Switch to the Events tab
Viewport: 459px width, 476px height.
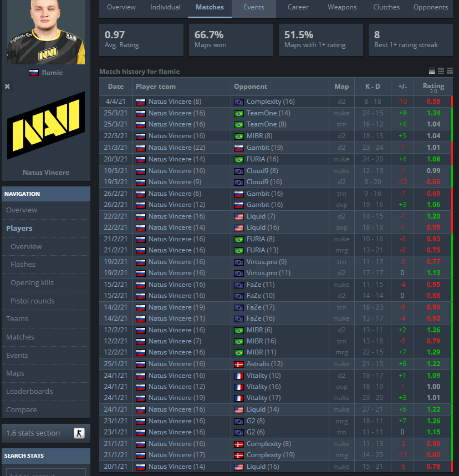click(x=254, y=7)
